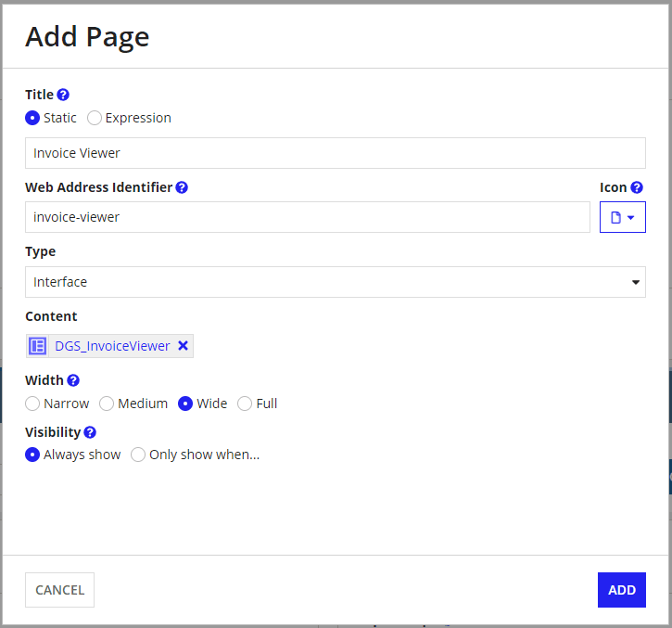This screenshot has height=628, width=672.
Task: Click the help icon beside Icon label
Action: click(637, 187)
